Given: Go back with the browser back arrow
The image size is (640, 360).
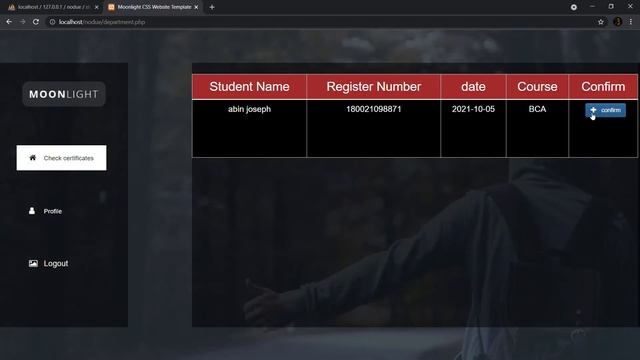Looking at the screenshot, I should coord(9,22).
